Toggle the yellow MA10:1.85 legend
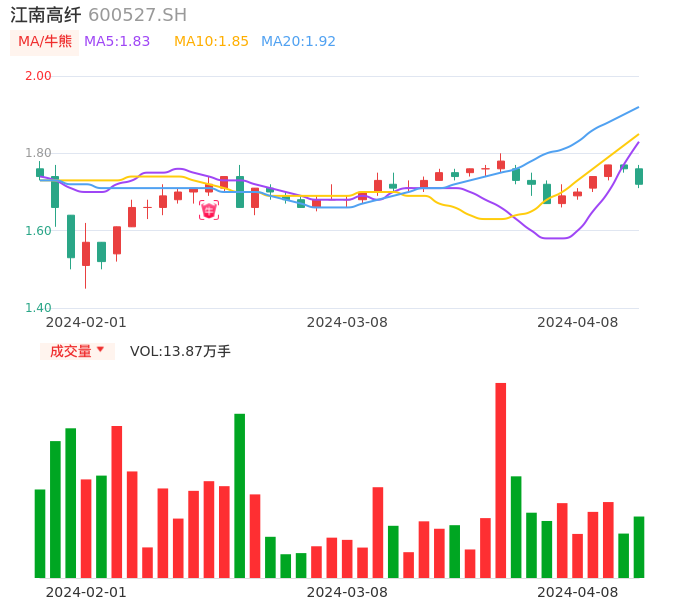The image size is (686, 606). pos(211,42)
